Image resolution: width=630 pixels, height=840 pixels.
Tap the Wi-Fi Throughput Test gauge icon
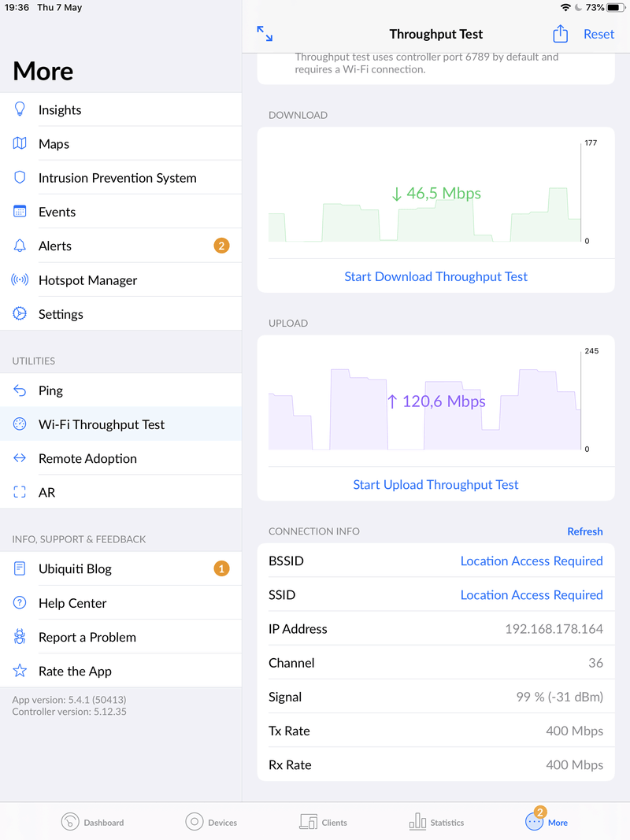tap(20, 424)
